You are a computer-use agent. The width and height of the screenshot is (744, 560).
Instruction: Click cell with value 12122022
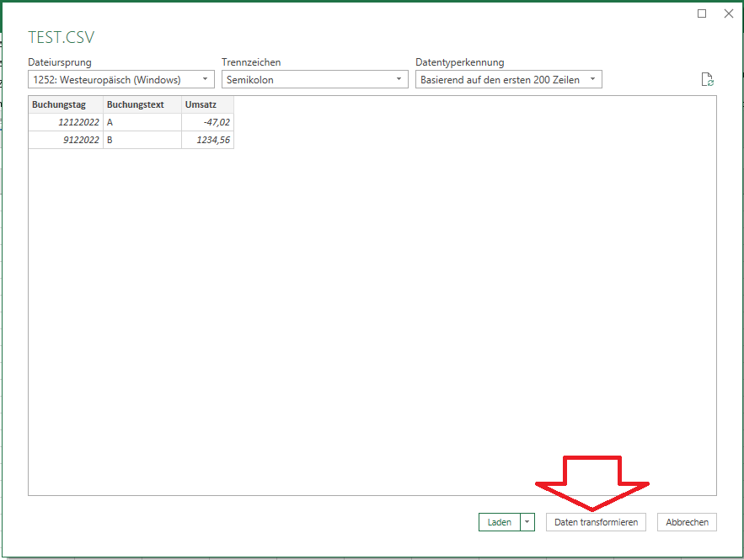click(66, 122)
